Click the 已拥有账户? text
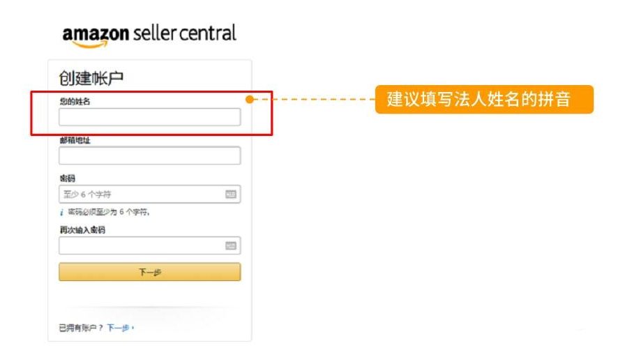The image size is (632, 364). (x=81, y=328)
